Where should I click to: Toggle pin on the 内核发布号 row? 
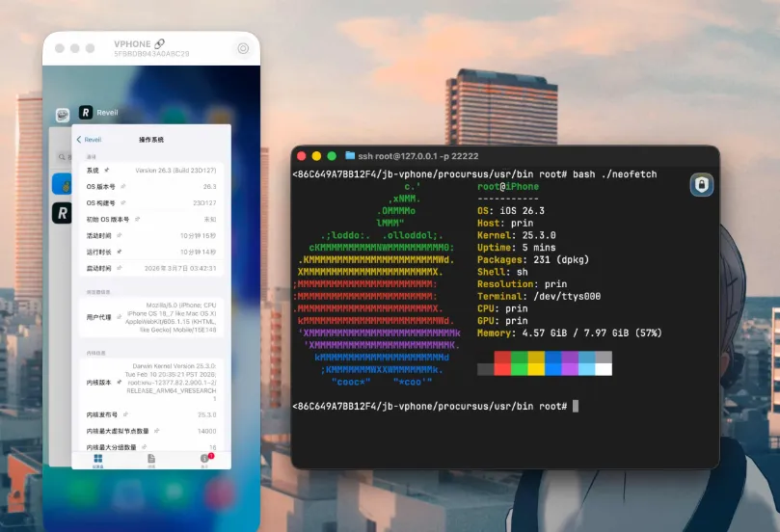(x=126, y=414)
